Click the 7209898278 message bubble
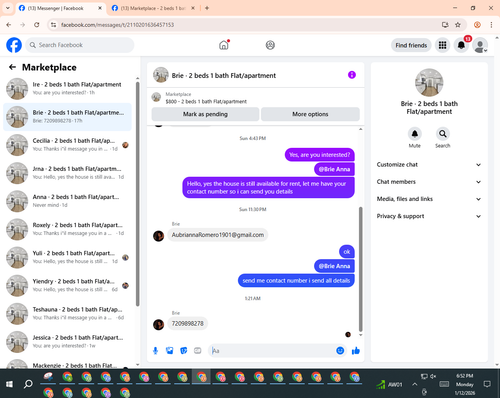Viewport: 500px width, 398px height. pyautogui.click(x=188, y=324)
